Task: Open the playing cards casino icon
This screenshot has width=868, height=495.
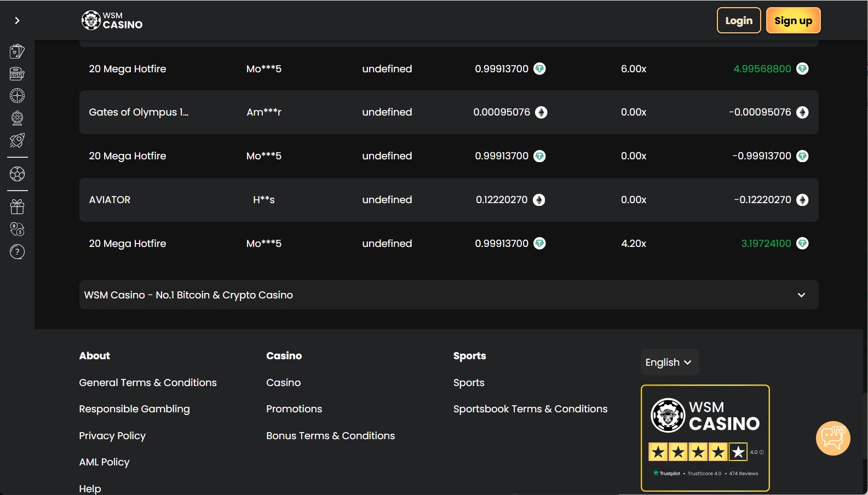Action: tap(17, 51)
